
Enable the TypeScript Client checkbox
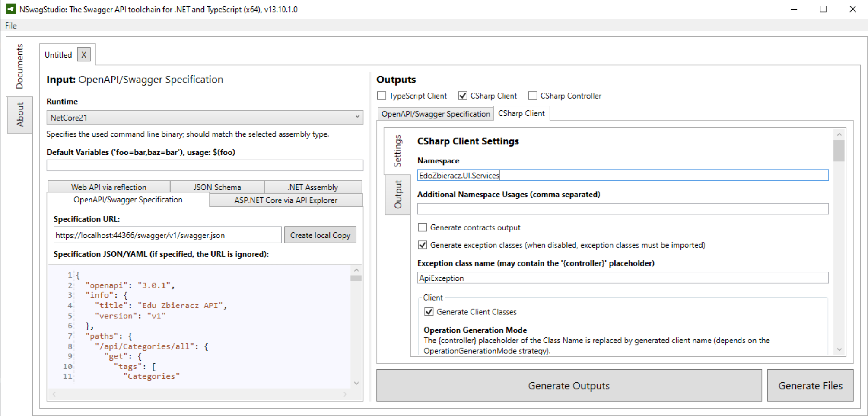click(x=382, y=96)
